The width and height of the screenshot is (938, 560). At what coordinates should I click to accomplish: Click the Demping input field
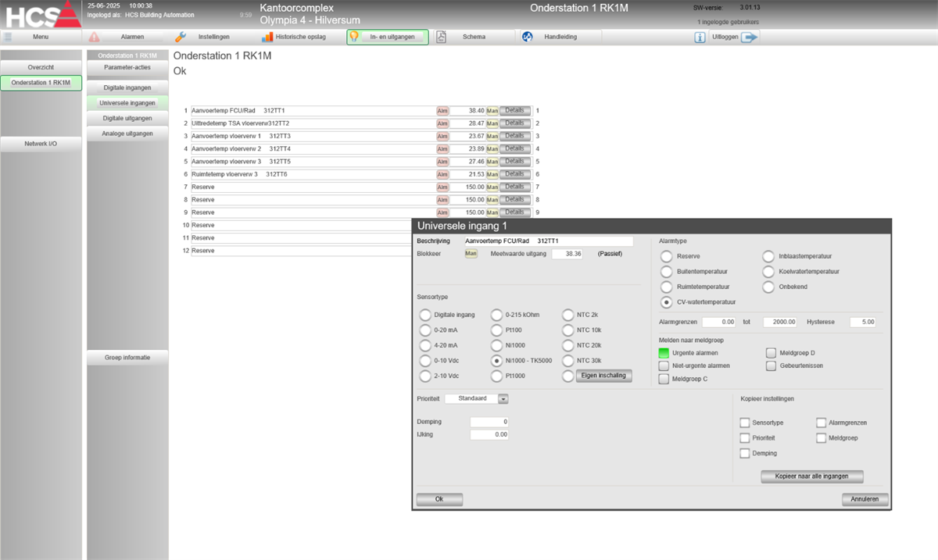[489, 422]
